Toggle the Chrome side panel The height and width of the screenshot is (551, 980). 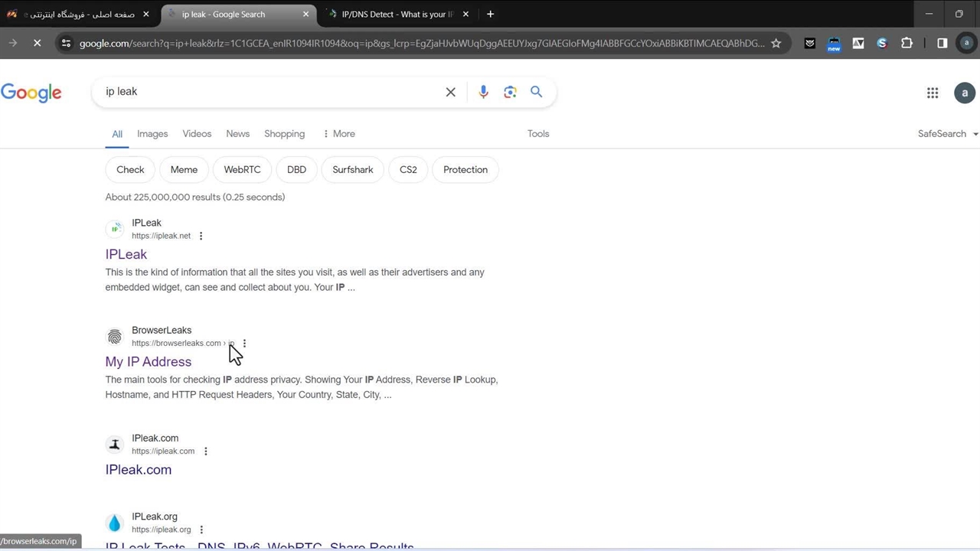tap(942, 44)
